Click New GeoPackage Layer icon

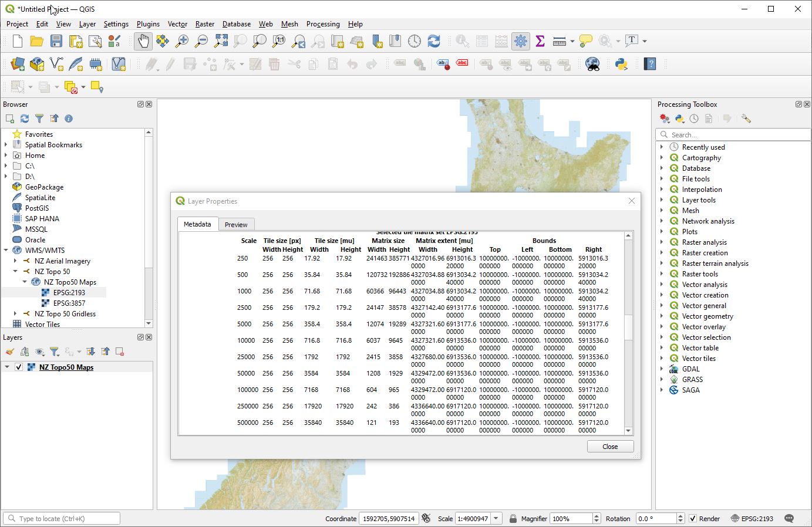(37, 64)
